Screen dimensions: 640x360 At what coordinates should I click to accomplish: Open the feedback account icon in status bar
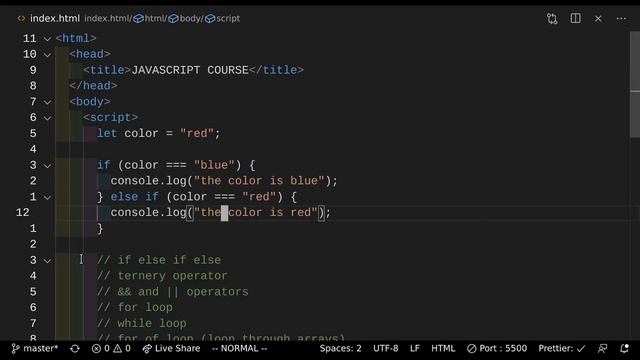pyautogui.click(x=602, y=349)
